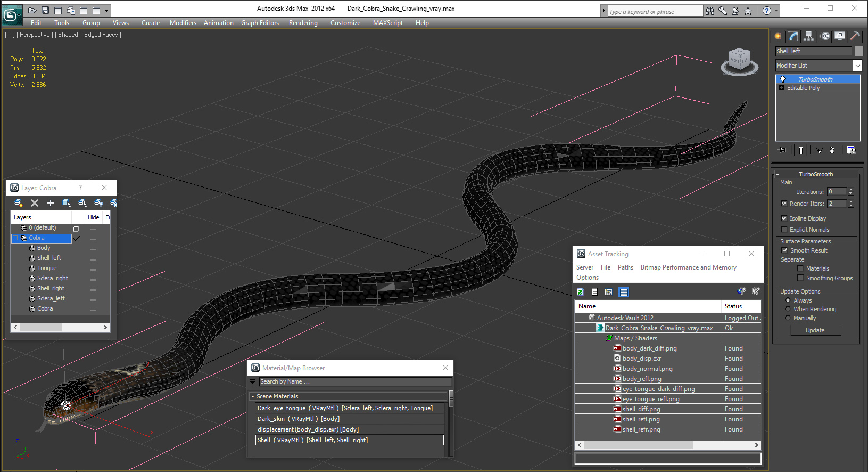Viewport: 868px width, 472px height.
Task: Open Paths menu in Asset Tracking
Action: [x=625, y=267]
